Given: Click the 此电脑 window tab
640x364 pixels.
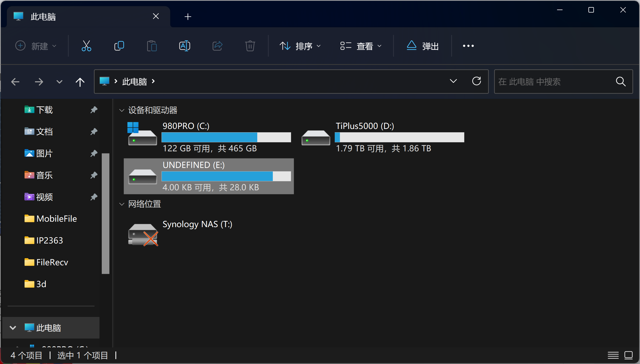Looking at the screenshot, I should coord(88,16).
